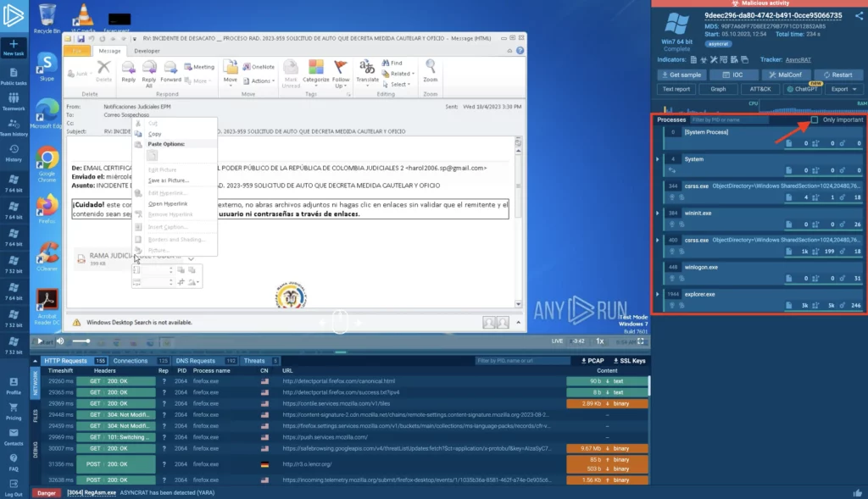Click the Forward icon in the ribbon

point(170,70)
